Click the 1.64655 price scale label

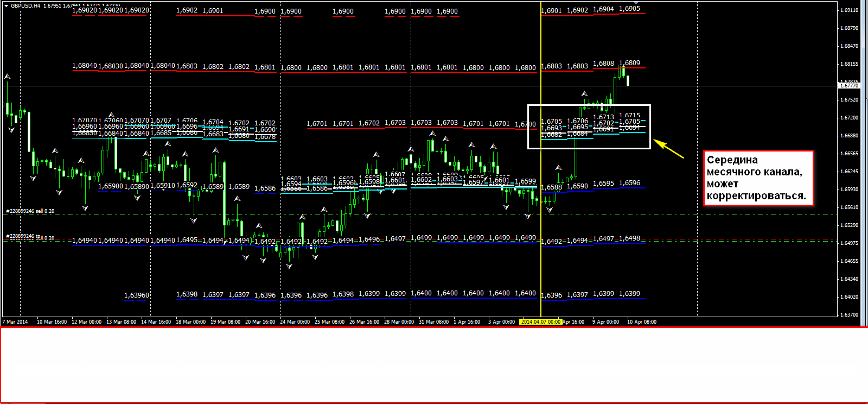(850, 261)
